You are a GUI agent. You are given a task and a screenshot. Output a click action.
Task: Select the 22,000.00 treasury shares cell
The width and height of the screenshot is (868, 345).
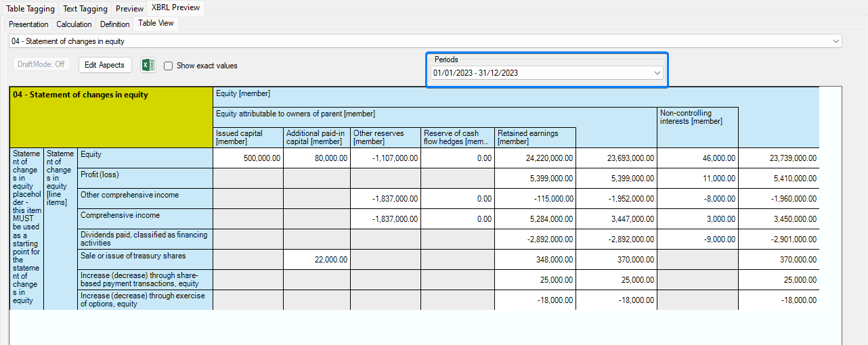pyautogui.click(x=317, y=259)
